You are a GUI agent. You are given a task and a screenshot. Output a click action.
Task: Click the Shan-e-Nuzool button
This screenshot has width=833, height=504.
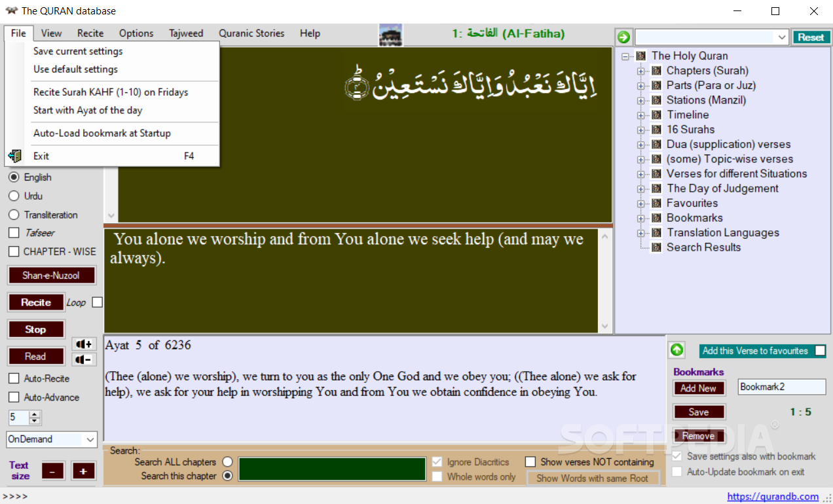click(51, 276)
